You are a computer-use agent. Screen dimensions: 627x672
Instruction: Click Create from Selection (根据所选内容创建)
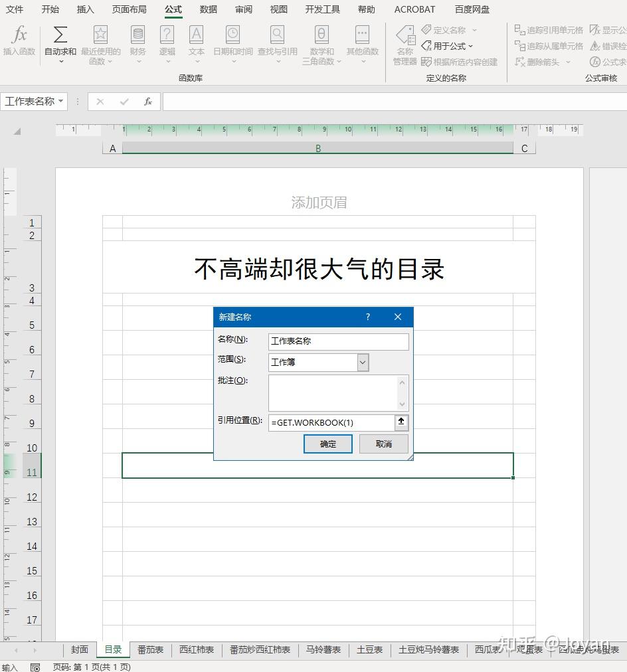pyautogui.click(x=459, y=62)
